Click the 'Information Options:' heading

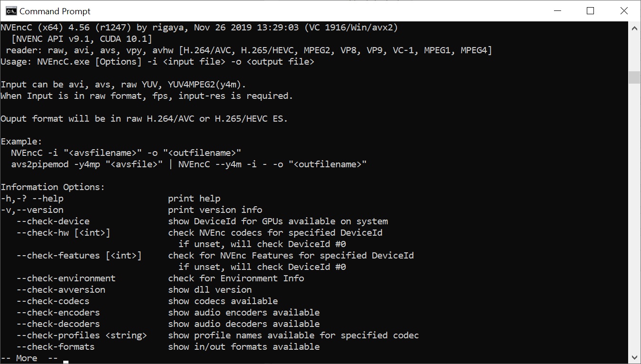point(53,187)
